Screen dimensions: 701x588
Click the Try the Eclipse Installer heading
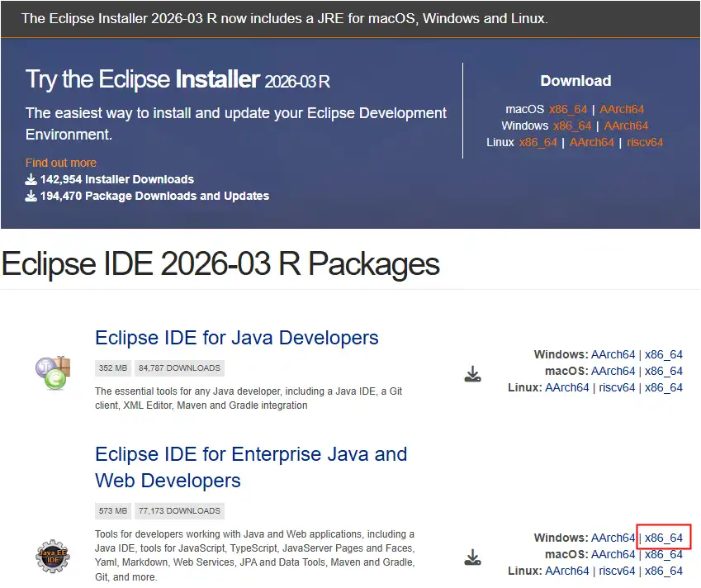pyautogui.click(x=178, y=79)
